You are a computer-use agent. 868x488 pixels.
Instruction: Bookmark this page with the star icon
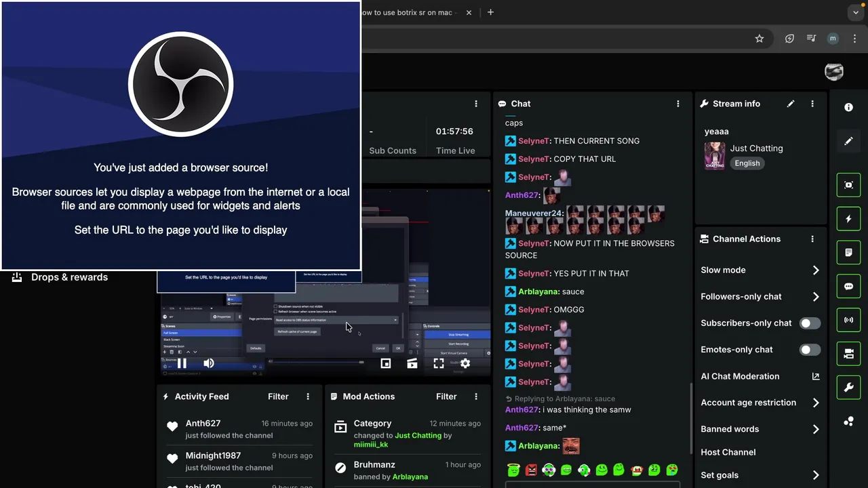coord(759,39)
